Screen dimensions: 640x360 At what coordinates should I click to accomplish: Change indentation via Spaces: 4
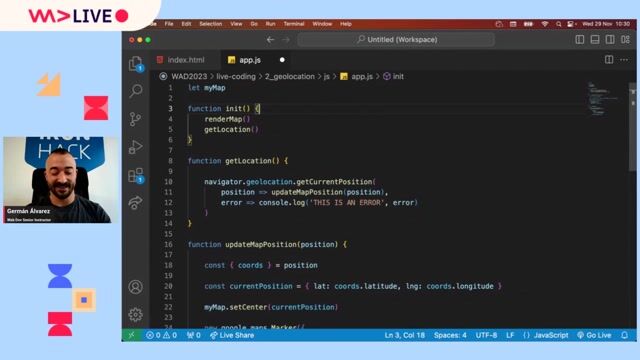pos(450,335)
